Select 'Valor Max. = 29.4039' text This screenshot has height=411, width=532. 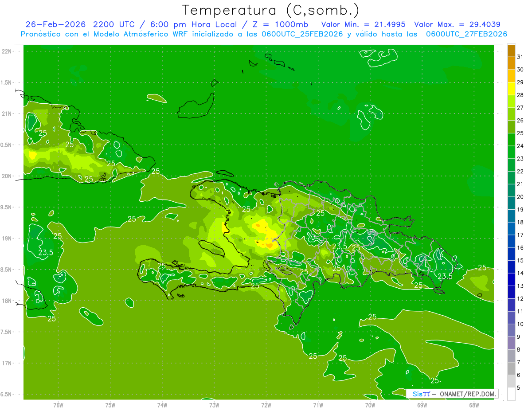click(457, 24)
